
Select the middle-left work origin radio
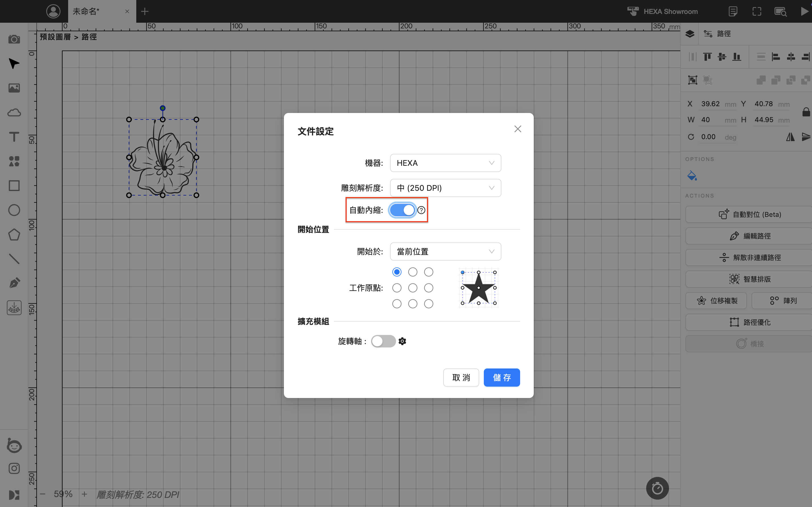[x=397, y=288]
